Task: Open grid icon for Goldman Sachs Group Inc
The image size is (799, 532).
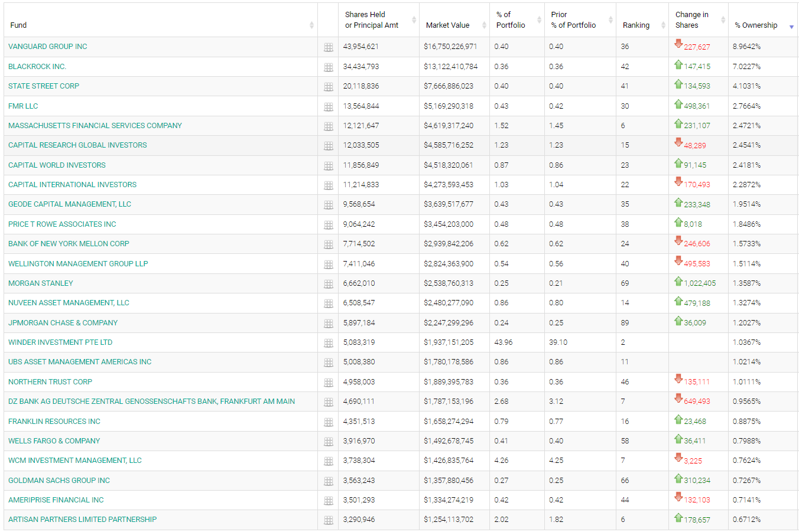Action: pos(329,481)
